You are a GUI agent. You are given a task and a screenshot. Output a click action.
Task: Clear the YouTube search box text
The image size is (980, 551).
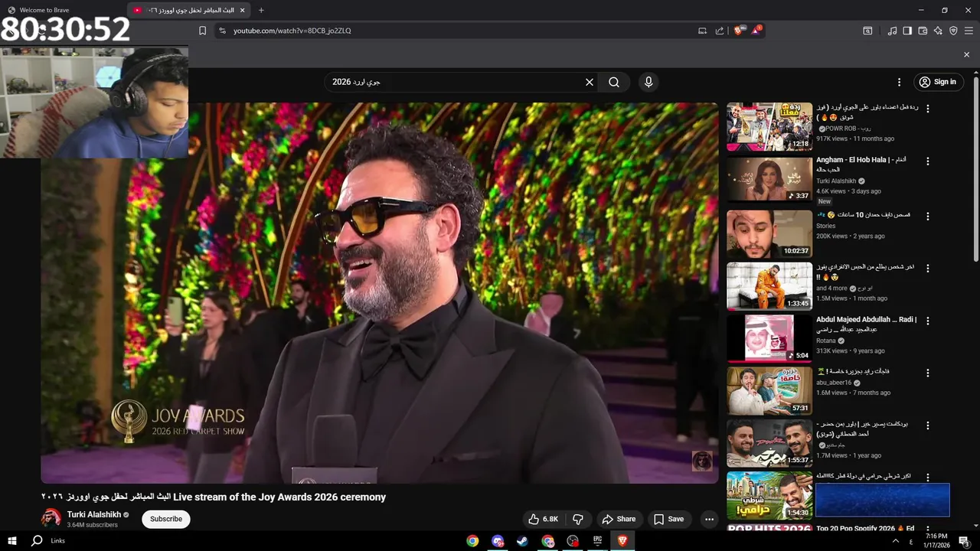pos(590,82)
